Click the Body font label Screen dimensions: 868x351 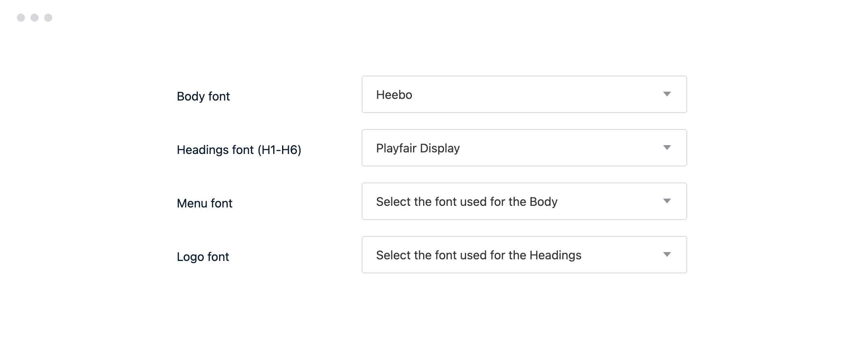[203, 96]
